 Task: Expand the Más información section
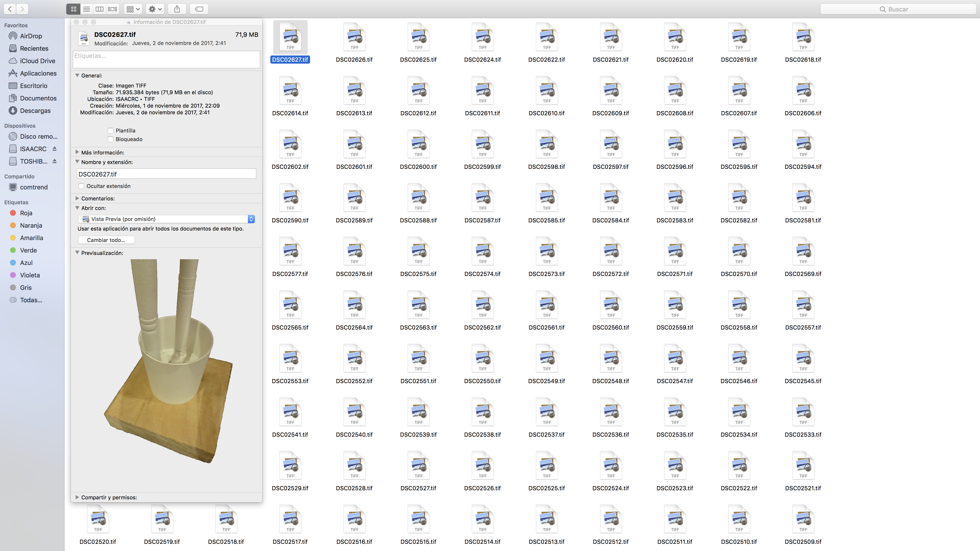(77, 152)
